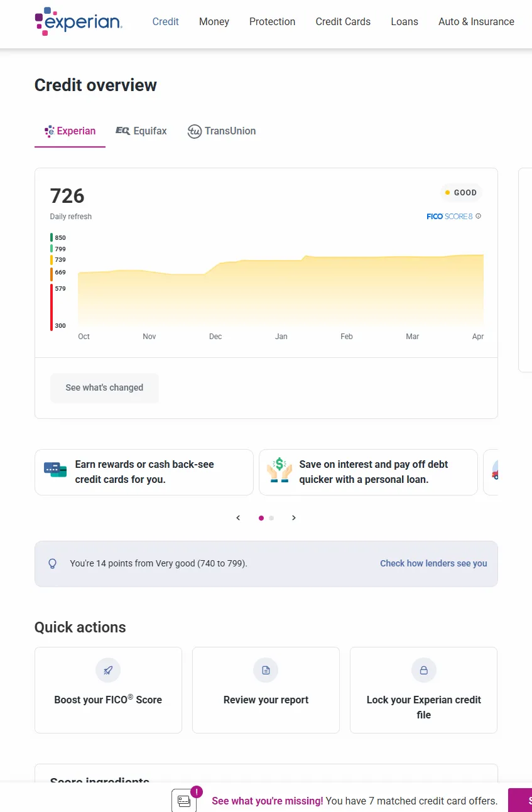The height and width of the screenshot is (812, 532).
Task: Click the TransUnion tu logo icon
Action: coord(195,131)
